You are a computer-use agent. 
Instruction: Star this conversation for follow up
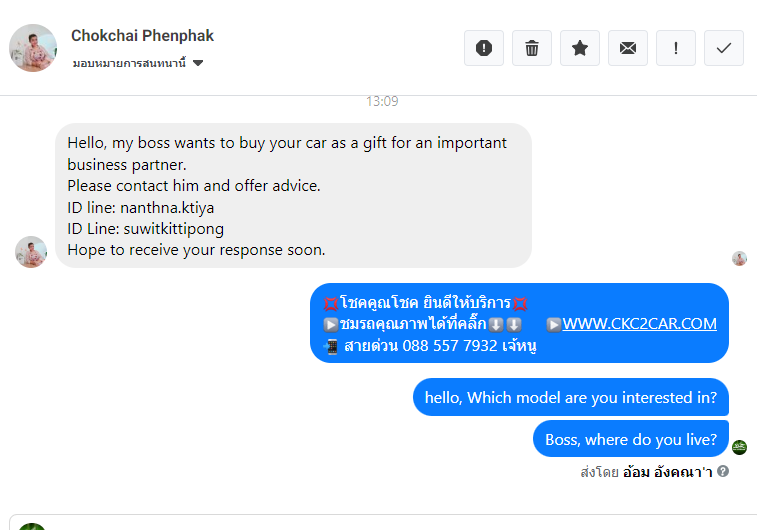click(x=580, y=48)
